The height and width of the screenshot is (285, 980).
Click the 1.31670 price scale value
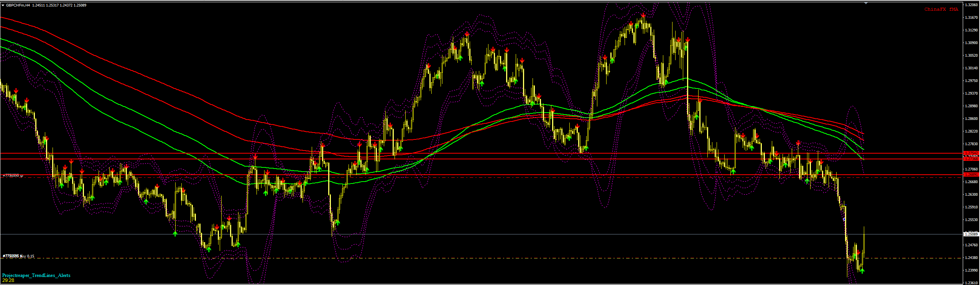[x=972, y=18]
